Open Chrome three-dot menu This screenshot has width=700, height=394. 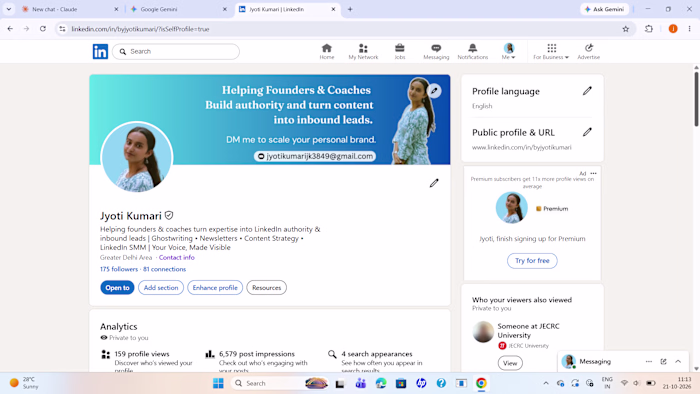[690, 29]
